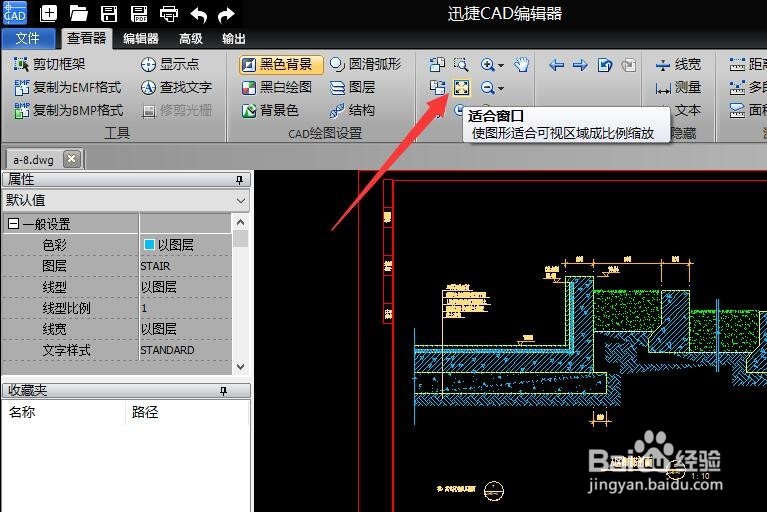This screenshot has height=512, width=767.
Task: Select the distance measuring tool at top right
Action: click(747, 65)
